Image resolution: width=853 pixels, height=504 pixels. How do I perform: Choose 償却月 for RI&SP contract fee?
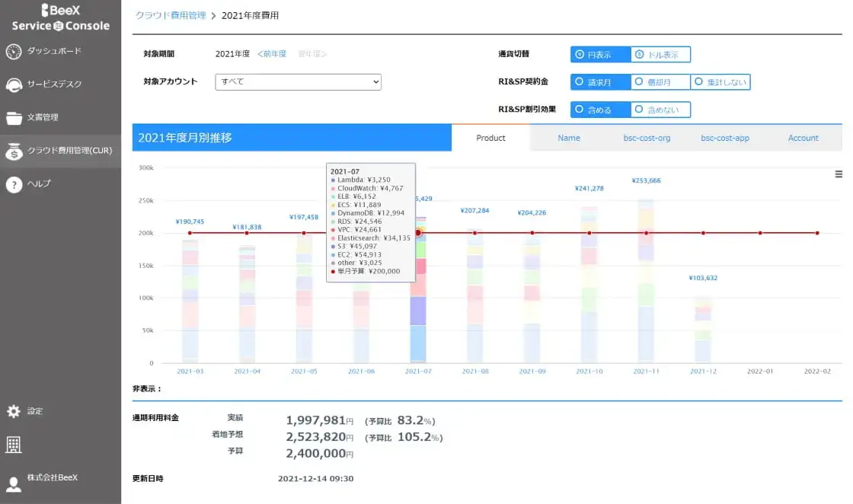pyautogui.click(x=660, y=82)
